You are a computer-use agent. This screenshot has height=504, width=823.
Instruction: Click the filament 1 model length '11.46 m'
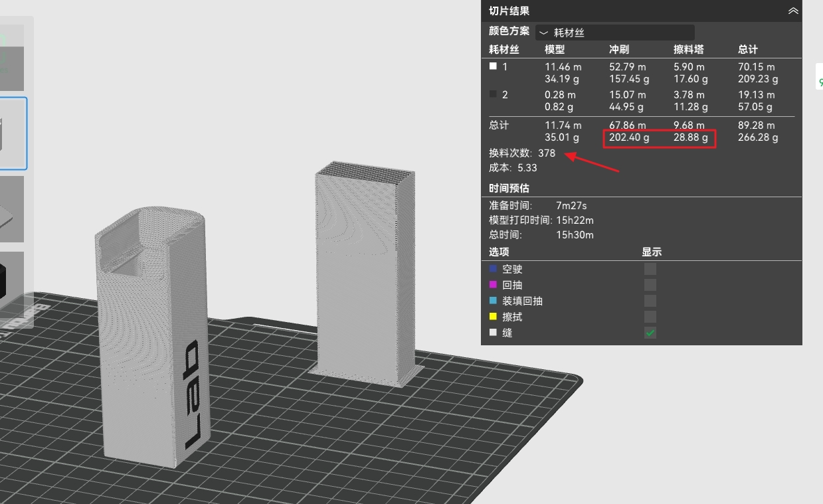coord(563,67)
